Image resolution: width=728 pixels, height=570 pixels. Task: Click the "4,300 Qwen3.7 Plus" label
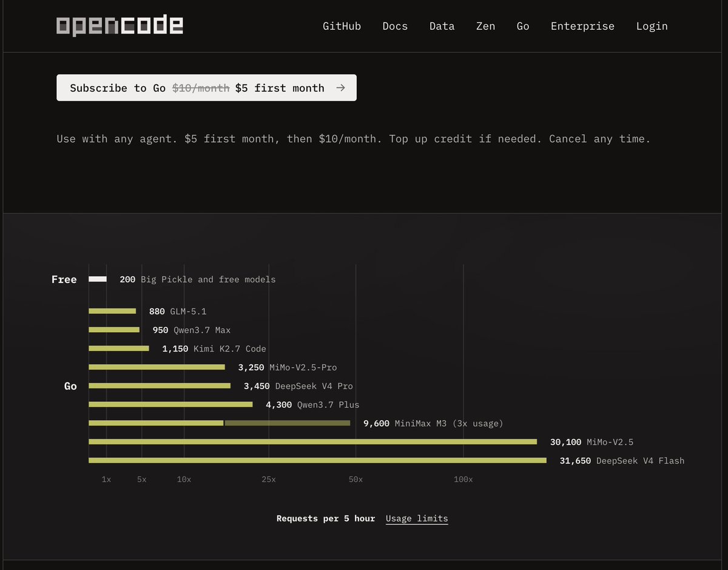point(312,405)
